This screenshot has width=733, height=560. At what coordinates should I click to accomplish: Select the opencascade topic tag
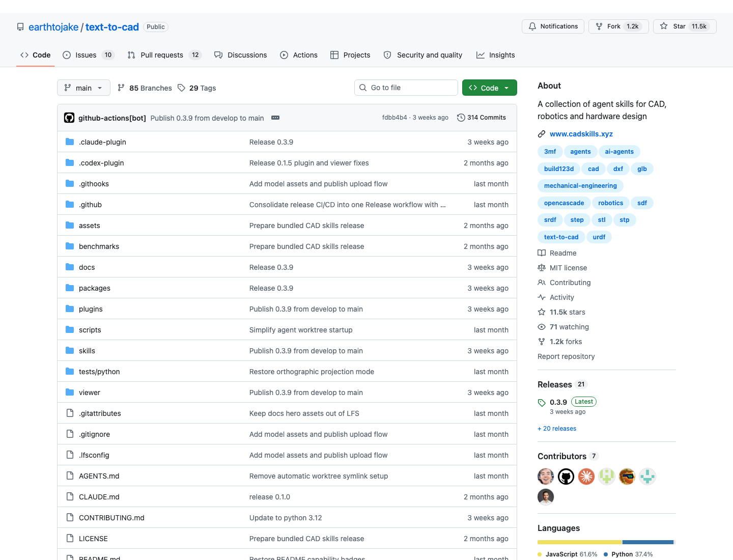pos(564,203)
